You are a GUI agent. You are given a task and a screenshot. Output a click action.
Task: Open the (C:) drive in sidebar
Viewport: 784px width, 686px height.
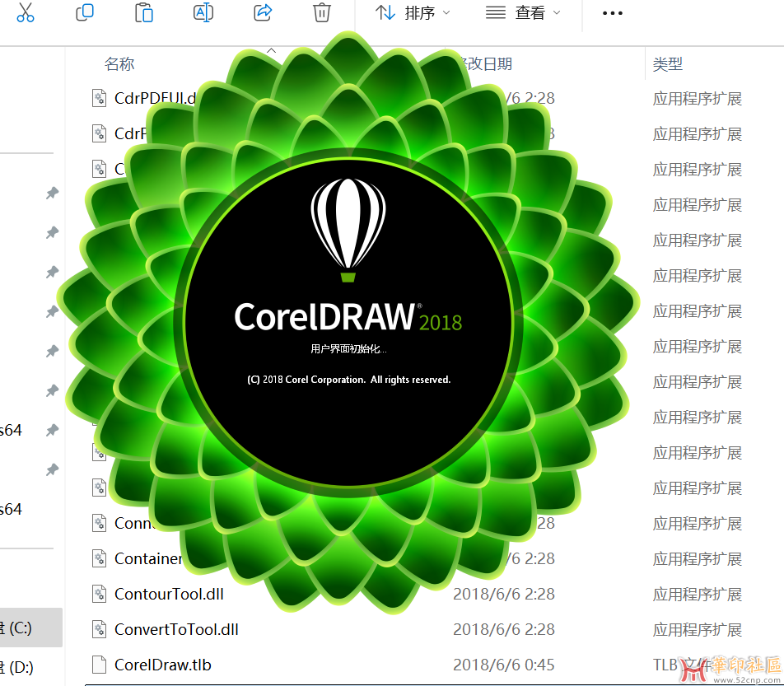(30, 628)
